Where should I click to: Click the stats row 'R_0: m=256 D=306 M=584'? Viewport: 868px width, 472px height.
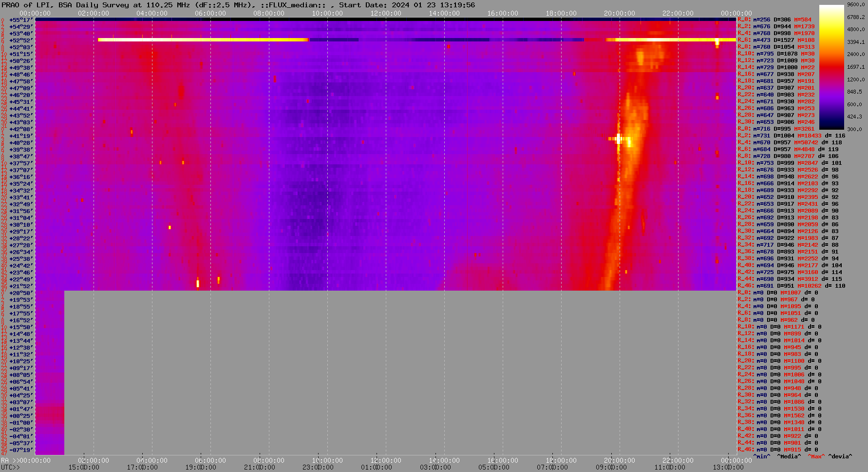[774, 20]
